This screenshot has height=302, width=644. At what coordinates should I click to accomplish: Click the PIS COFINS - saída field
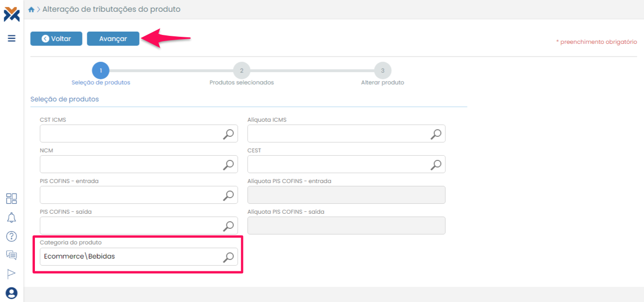(x=130, y=226)
